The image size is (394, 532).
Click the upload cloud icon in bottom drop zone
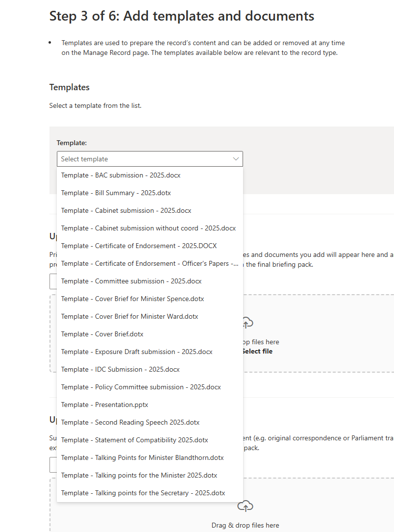tap(245, 506)
